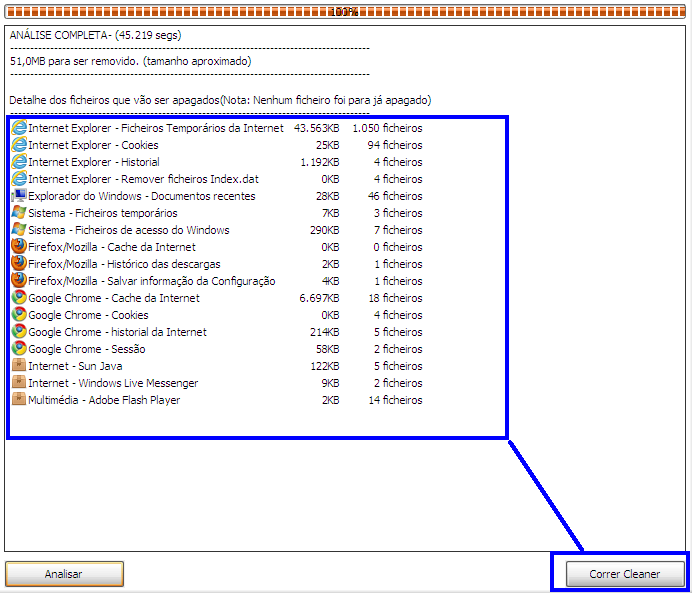
Task: Click the 122KB size value
Action: pyautogui.click(x=325, y=366)
